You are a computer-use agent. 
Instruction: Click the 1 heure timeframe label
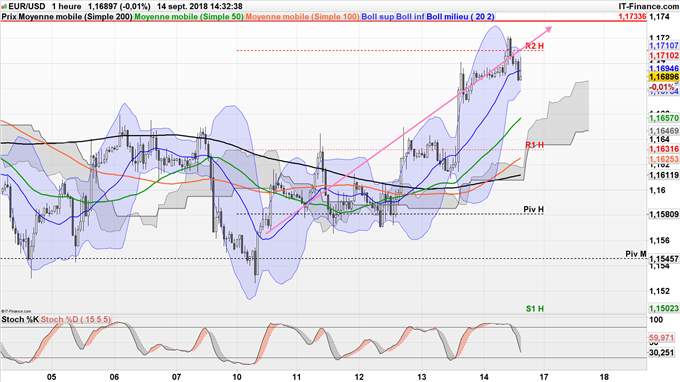66,7
